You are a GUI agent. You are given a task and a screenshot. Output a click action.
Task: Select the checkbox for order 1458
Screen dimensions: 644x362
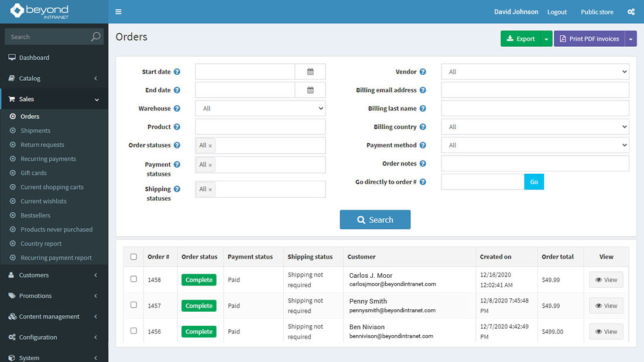click(133, 280)
